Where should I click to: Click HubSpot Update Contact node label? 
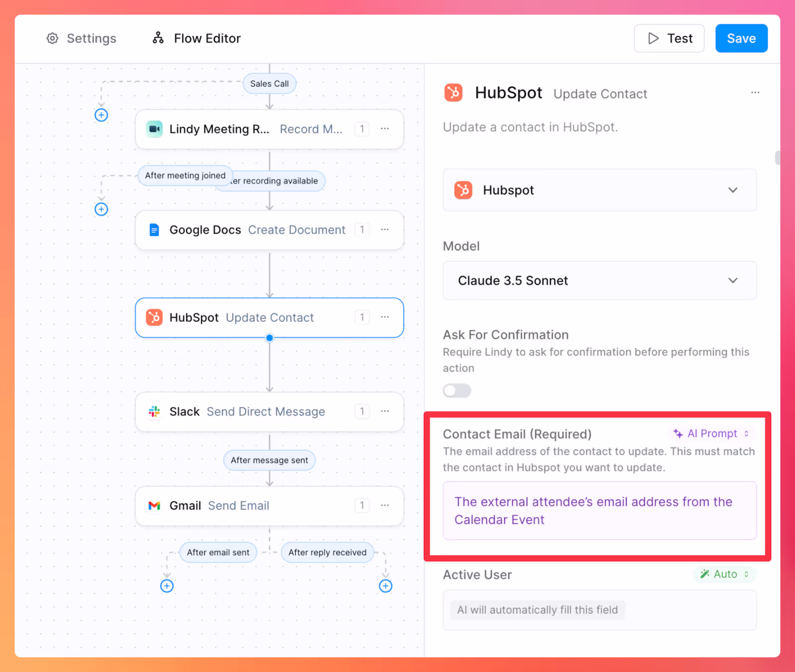tap(241, 317)
